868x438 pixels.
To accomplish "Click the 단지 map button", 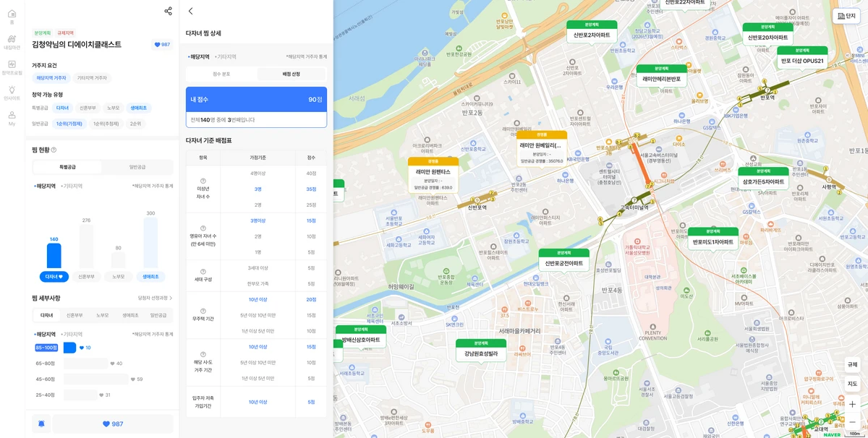I will pos(846,16).
